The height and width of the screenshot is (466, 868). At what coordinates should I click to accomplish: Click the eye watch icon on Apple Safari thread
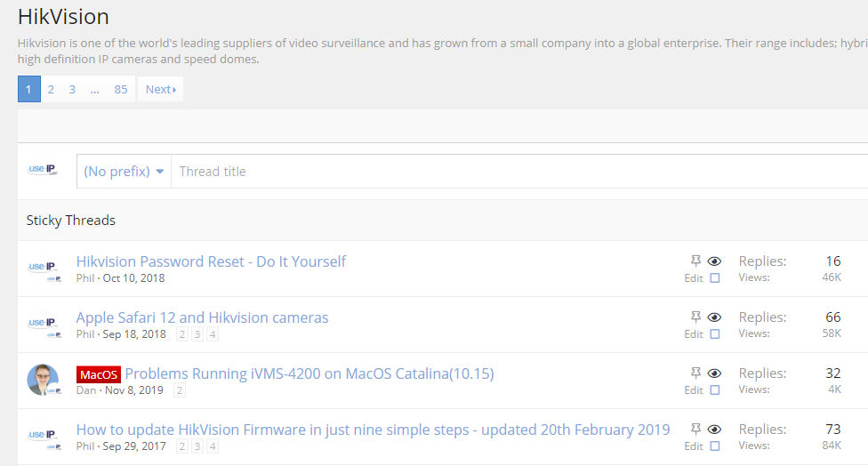714,317
